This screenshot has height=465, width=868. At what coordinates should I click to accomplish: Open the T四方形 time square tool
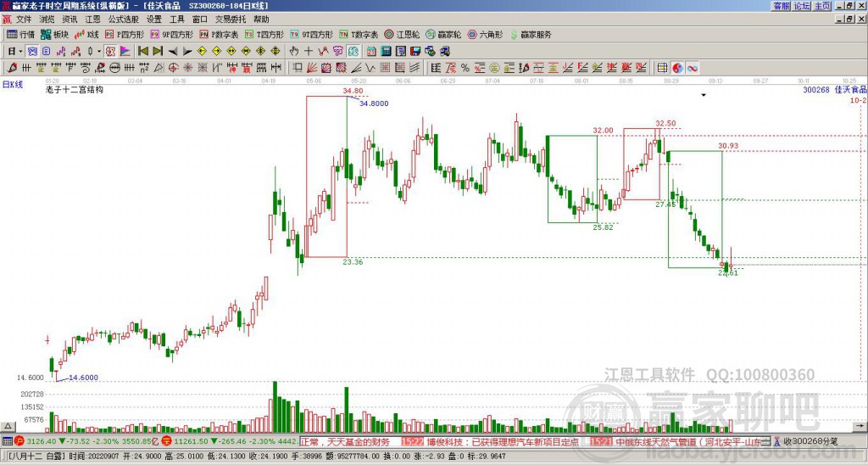click(x=264, y=34)
